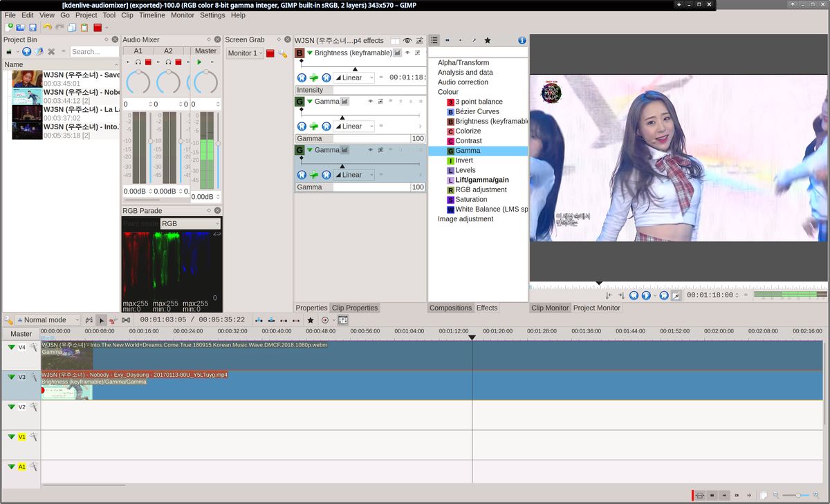This screenshot has width=830, height=504.
Task: Open RGB Parade paint mode RGB dropdown
Action: point(190,223)
